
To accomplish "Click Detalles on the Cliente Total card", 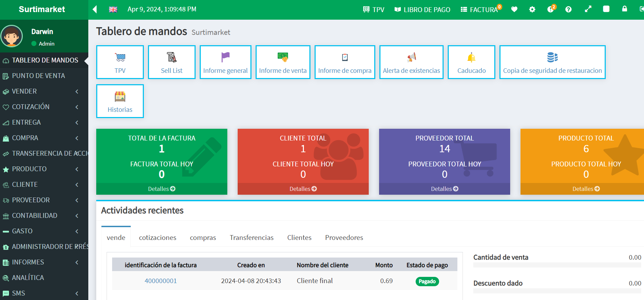I will (x=303, y=189).
